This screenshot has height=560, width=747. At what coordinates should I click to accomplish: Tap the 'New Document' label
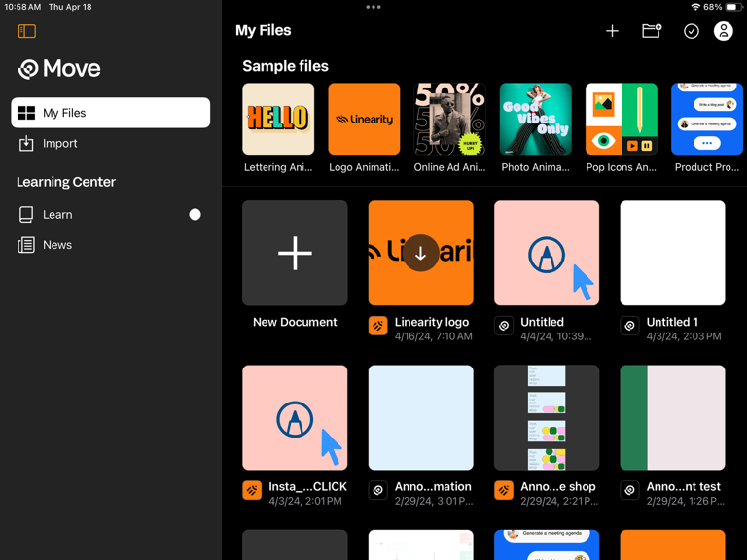pos(295,322)
